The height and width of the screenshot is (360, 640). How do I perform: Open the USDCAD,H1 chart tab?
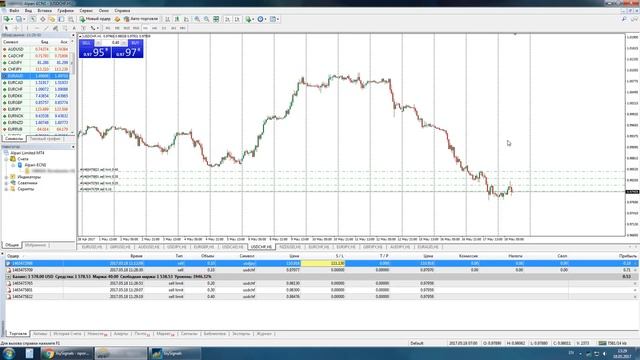(233, 247)
